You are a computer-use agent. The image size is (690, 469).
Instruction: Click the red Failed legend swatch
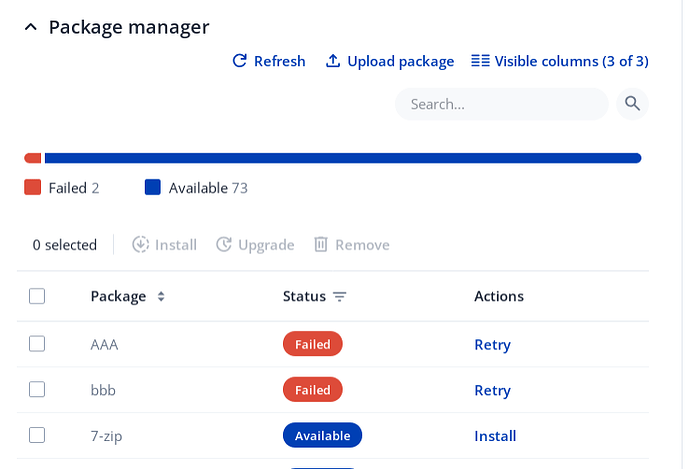[x=32, y=188]
